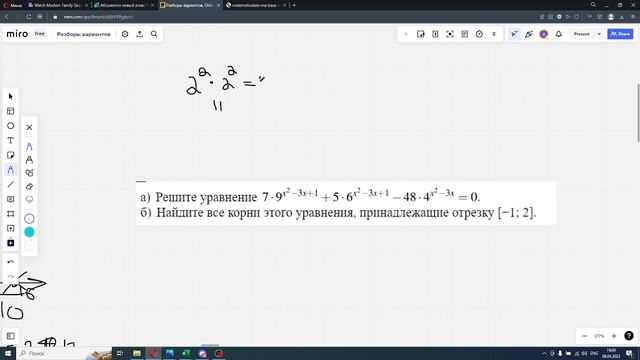
Task: Switch to the Watch Modern Family browser tab
Action: (x=57, y=5)
